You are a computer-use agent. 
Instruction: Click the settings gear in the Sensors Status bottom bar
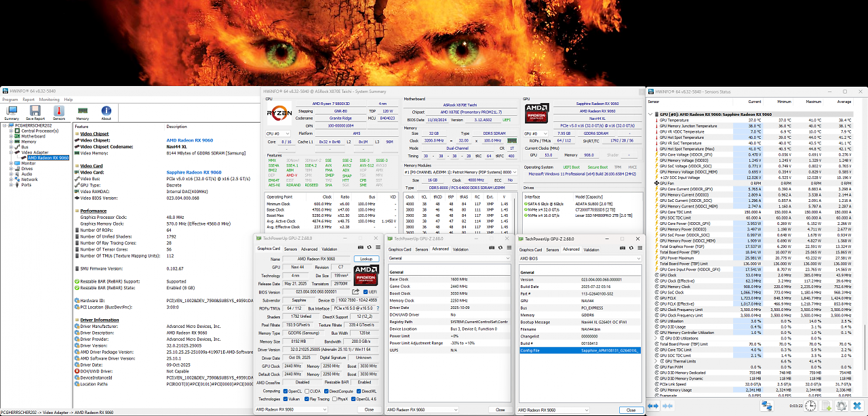pyautogui.click(x=842, y=405)
